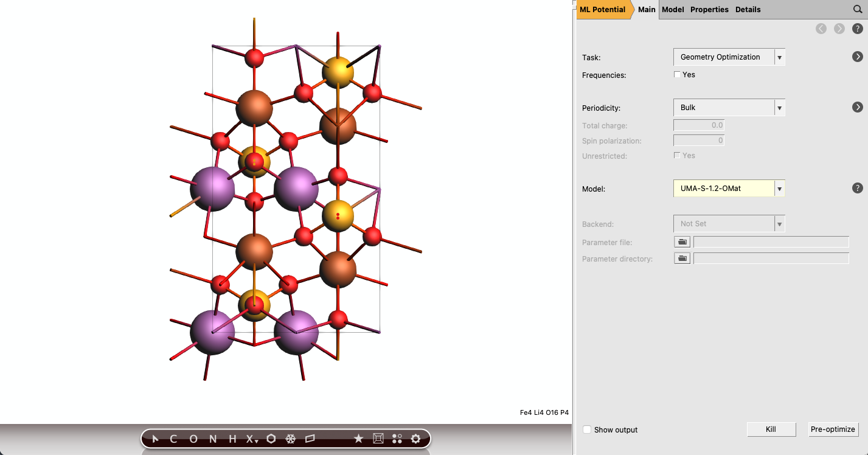This screenshot has width=868, height=455.
Task: Open the ML Potential engine menu
Action: 602,10
